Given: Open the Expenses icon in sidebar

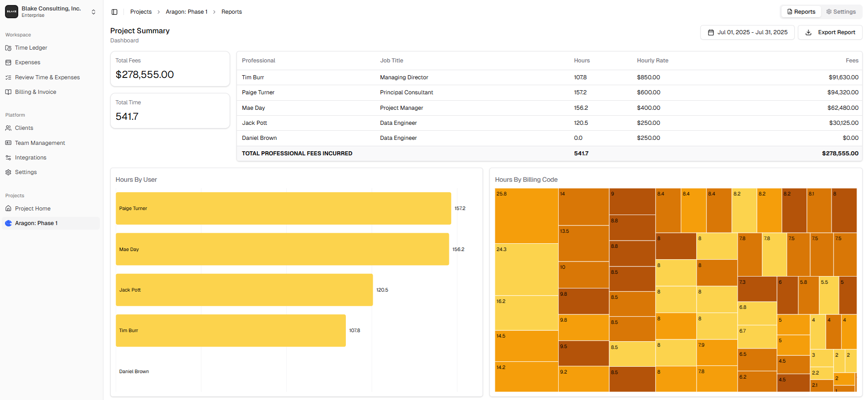Looking at the screenshot, I should pyautogui.click(x=8, y=62).
